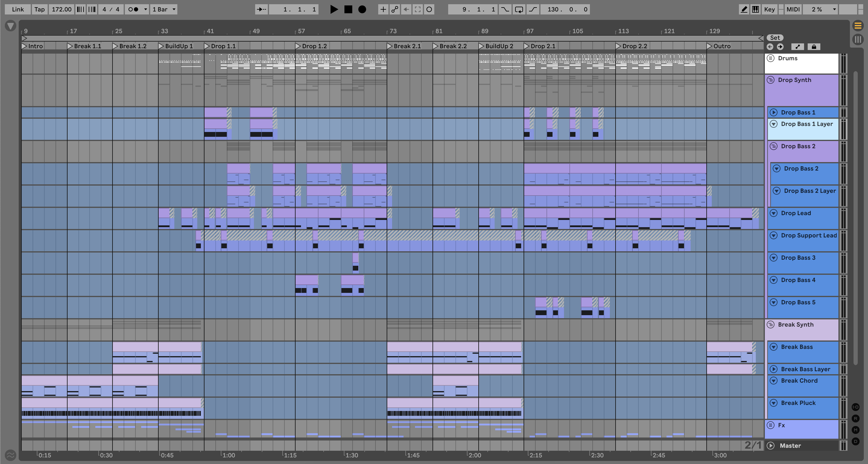Screen dimensions: 868x464
Task: Toggle the Computer MIDI Keyboard icon
Action: click(756, 9)
